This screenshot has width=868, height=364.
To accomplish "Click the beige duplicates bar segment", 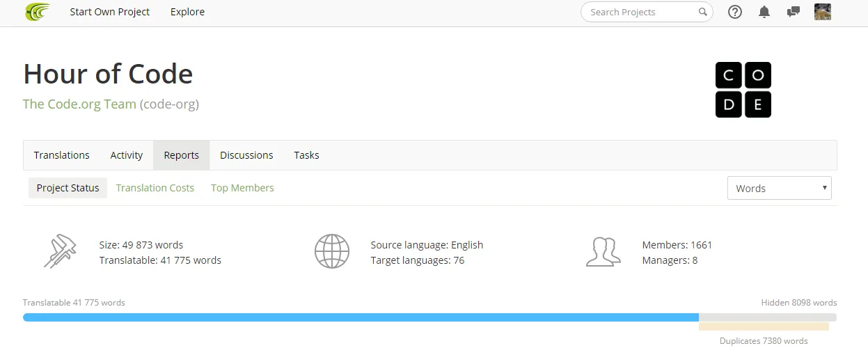I will (764, 326).
